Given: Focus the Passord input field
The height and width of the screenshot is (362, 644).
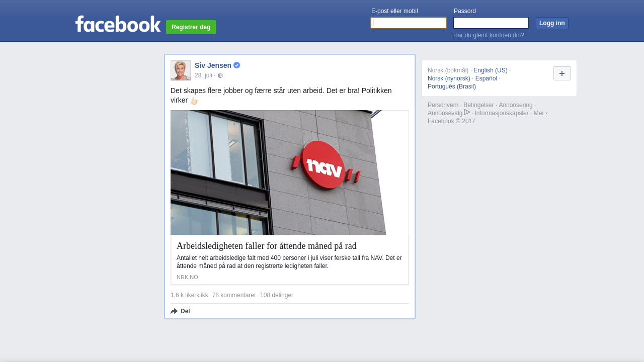Looking at the screenshot, I should tap(491, 23).
